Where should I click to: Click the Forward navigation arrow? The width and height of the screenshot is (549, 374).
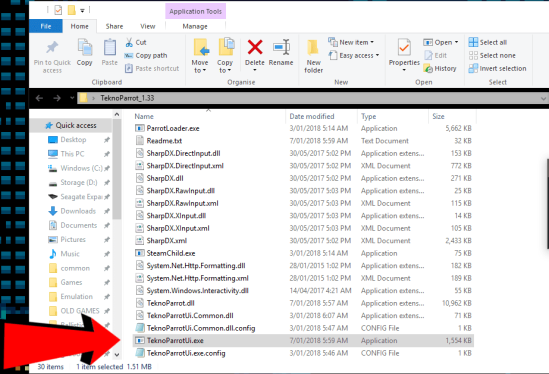tap(57, 98)
